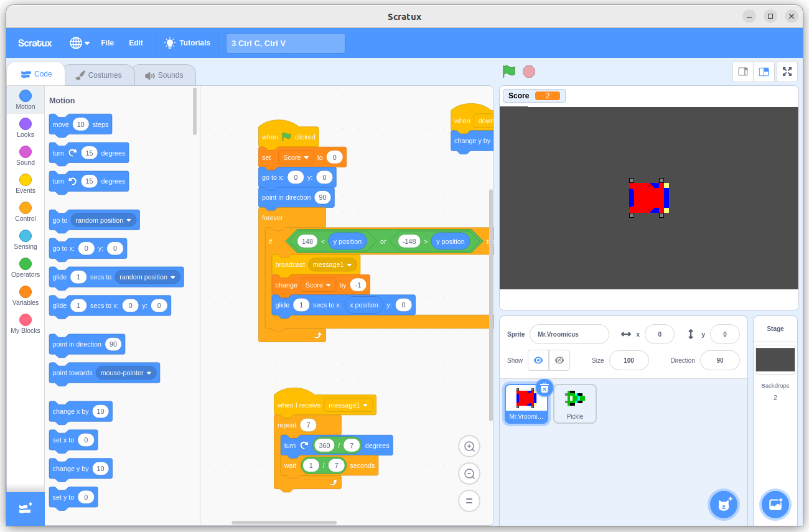Open Tutorials from the menu bar
Viewport: 809px width, 532px height.
click(x=187, y=43)
